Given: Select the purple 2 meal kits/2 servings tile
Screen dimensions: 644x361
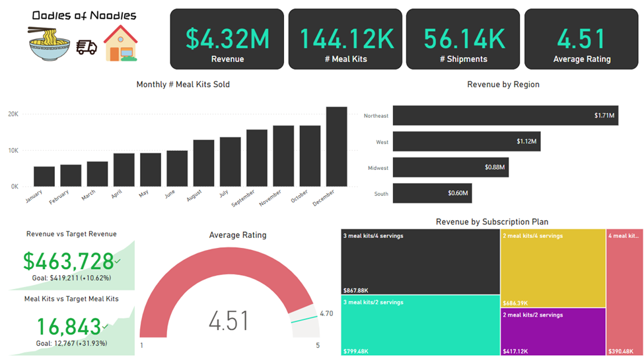Looking at the screenshot, I should [x=552, y=332].
